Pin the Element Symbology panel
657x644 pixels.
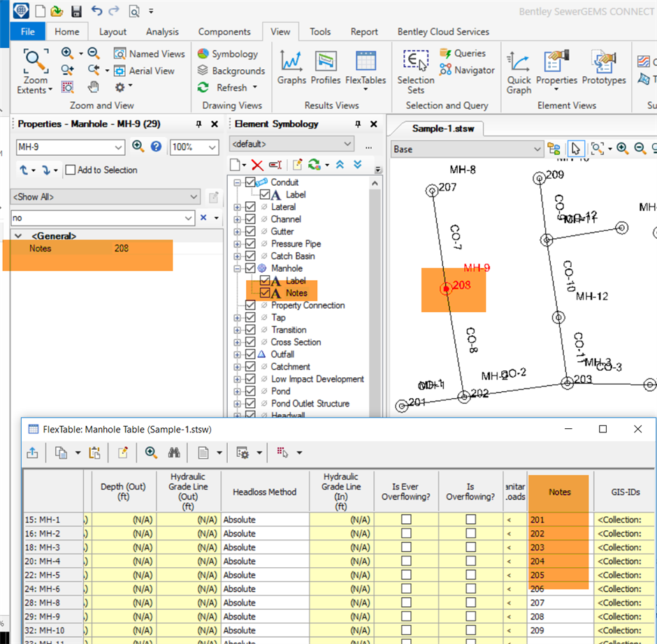tap(357, 124)
